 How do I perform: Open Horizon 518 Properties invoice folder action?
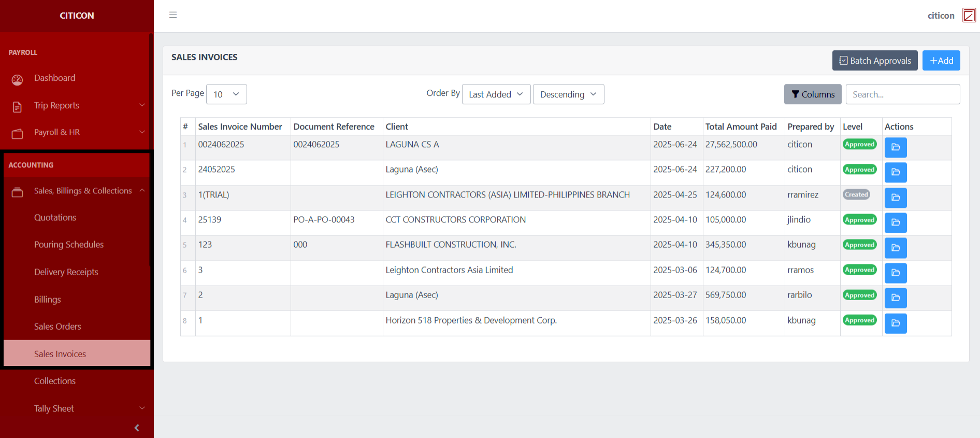pos(896,323)
